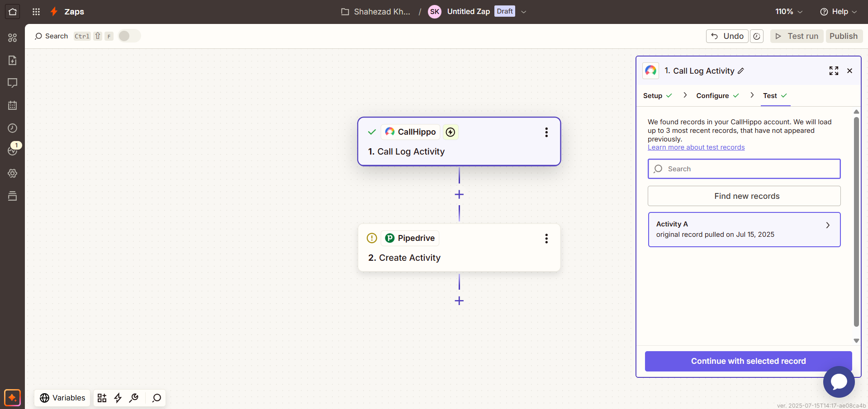Image resolution: width=868 pixels, height=409 pixels.
Task: Click Continue with selected record
Action: (748, 361)
